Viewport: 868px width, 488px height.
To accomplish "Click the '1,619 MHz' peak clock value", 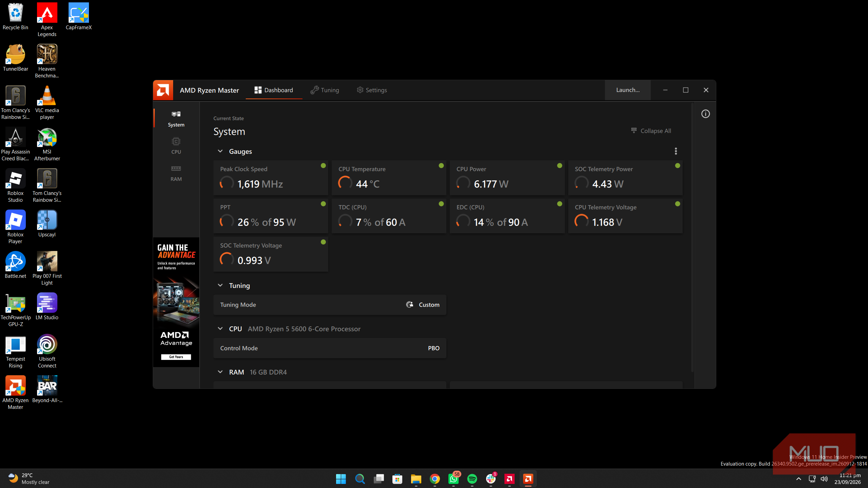I will [x=260, y=184].
